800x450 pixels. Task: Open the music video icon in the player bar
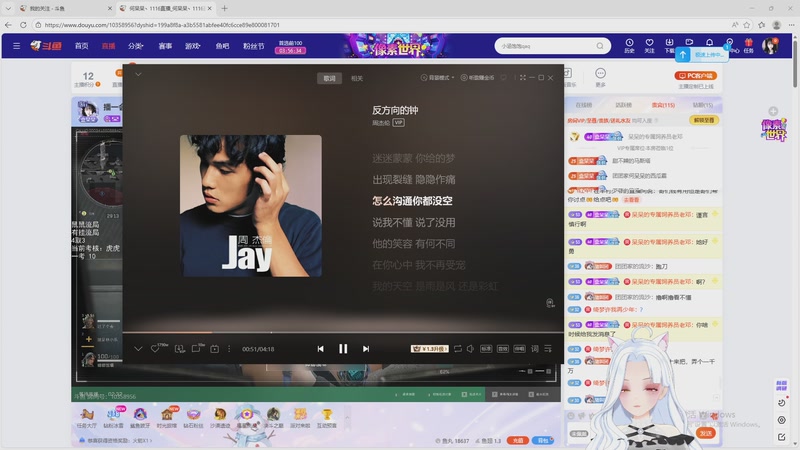(214, 349)
